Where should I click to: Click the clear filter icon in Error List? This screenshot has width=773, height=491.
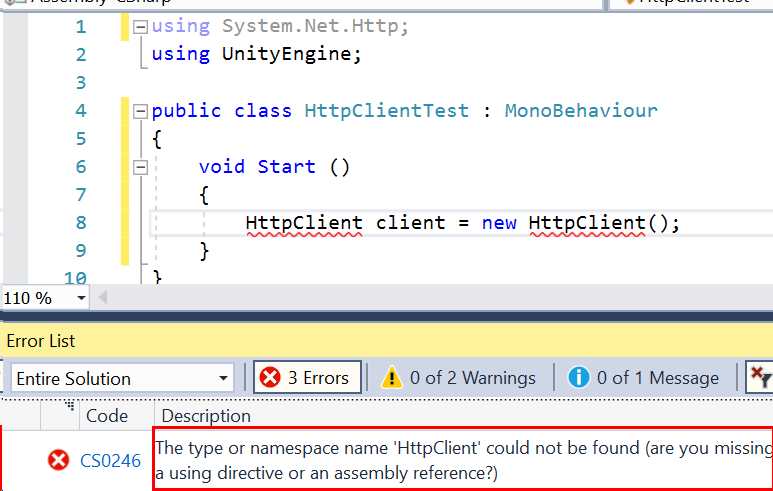(x=760, y=378)
